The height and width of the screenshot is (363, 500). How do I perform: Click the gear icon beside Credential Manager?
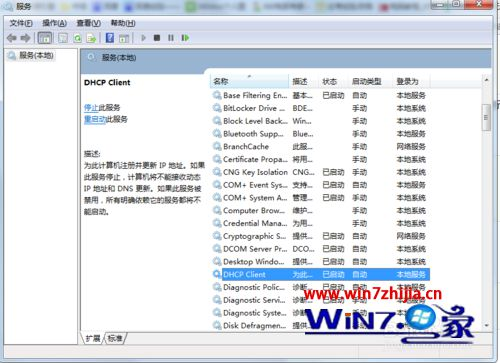[x=217, y=223]
